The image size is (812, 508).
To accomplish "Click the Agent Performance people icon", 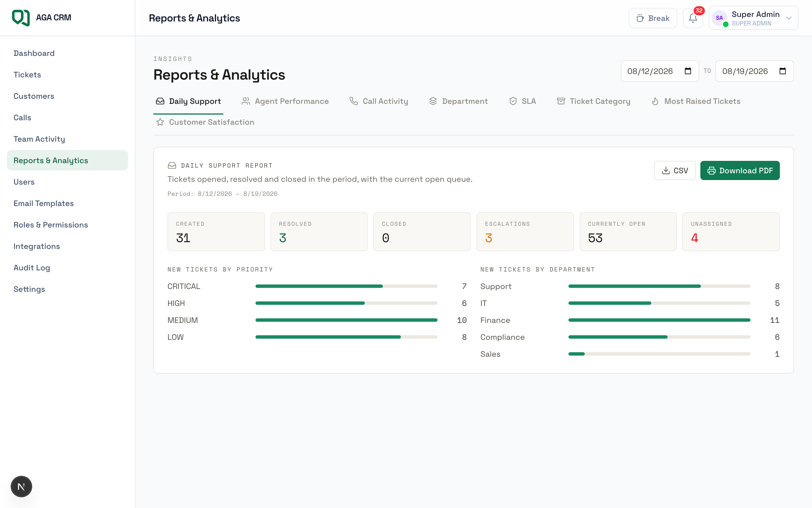I will tap(246, 101).
